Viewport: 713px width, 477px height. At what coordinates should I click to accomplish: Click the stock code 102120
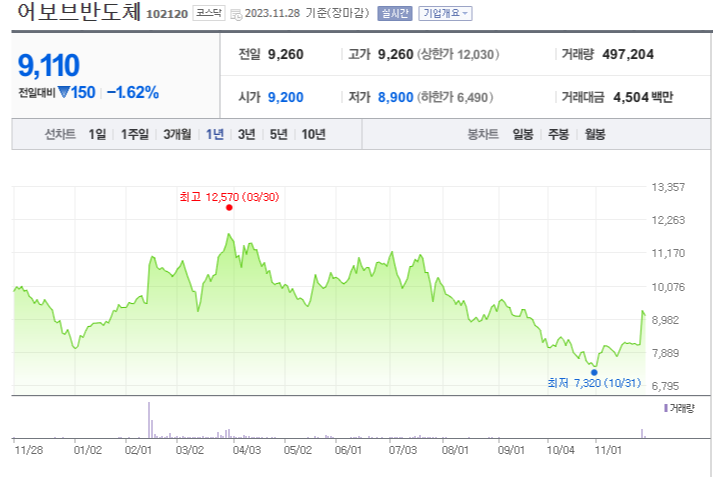click(x=167, y=14)
